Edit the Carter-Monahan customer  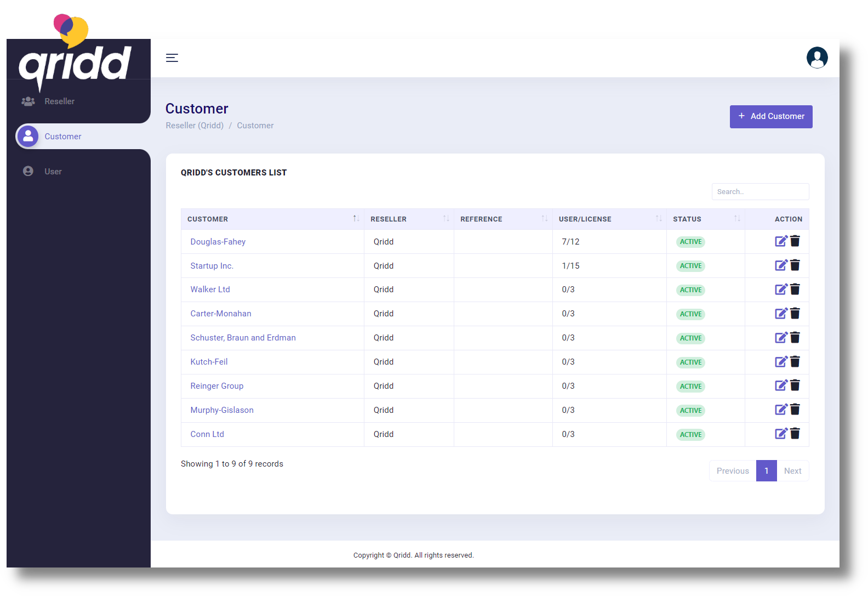[x=781, y=314]
